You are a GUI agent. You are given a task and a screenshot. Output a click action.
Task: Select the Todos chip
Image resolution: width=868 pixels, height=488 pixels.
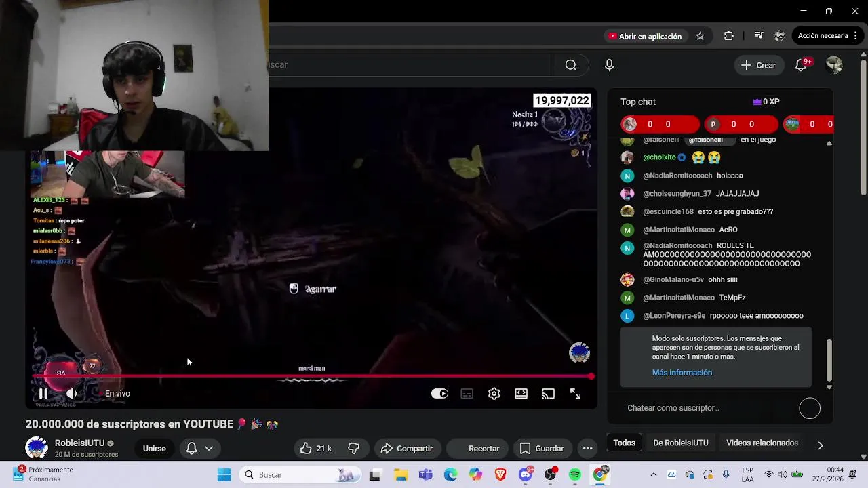point(624,443)
